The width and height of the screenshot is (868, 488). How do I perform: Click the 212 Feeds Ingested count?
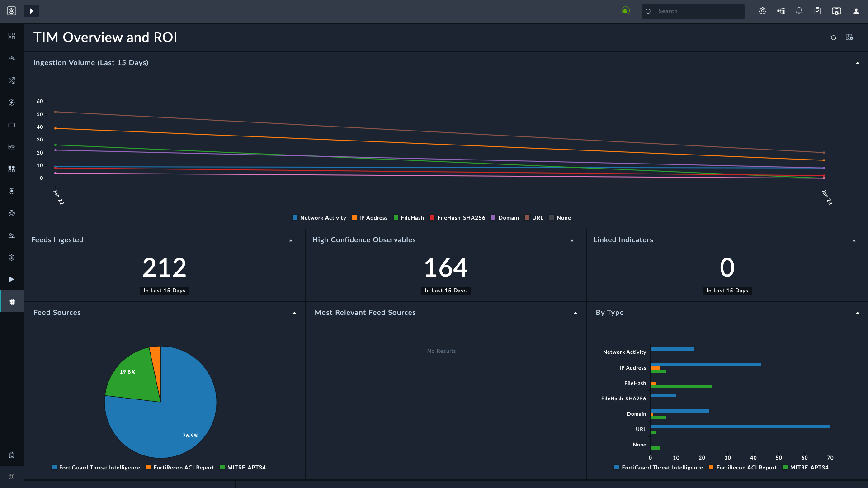(x=164, y=267)
